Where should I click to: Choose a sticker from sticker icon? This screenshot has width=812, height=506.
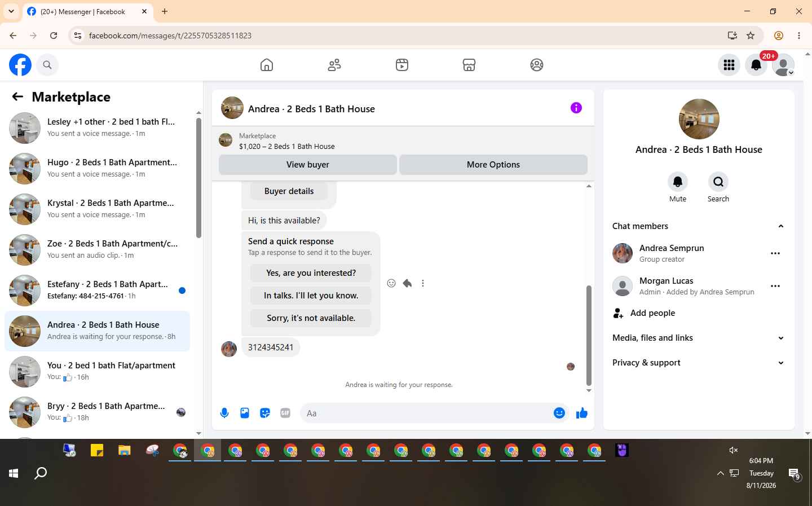tap(265, 413)
